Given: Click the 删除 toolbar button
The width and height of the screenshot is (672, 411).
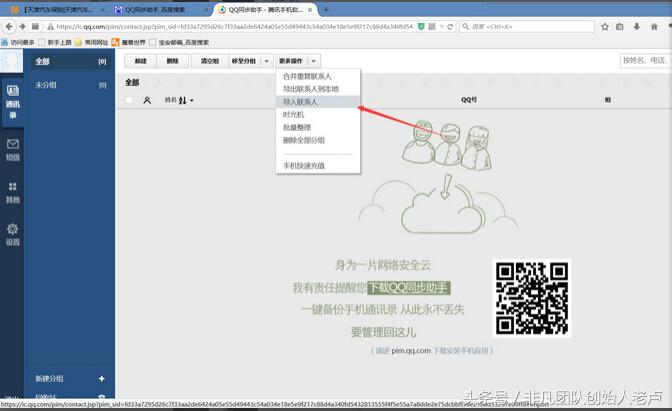Looking at the screenshot, I should 172,61.
